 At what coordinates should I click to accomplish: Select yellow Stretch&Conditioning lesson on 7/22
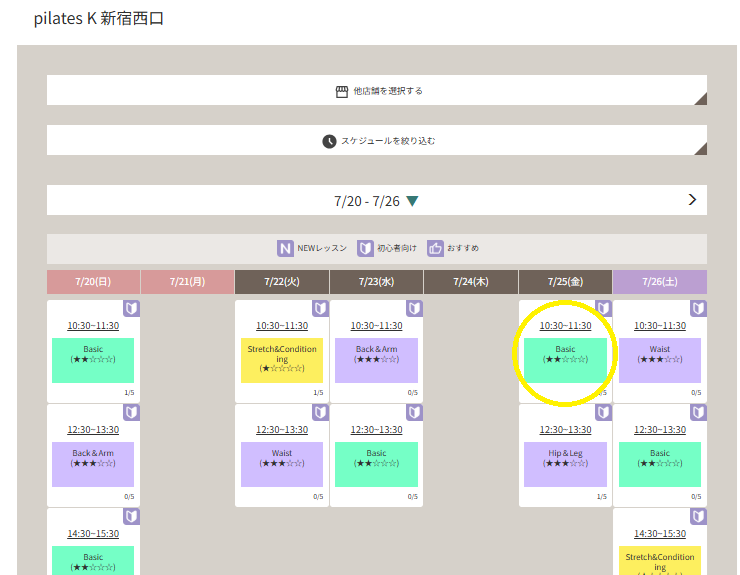point(282,360)
